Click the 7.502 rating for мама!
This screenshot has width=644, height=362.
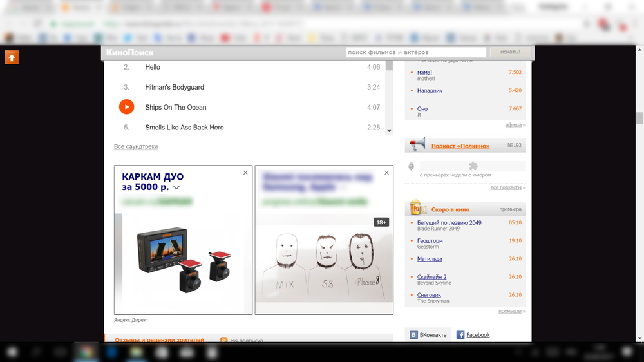pos(515,72)
